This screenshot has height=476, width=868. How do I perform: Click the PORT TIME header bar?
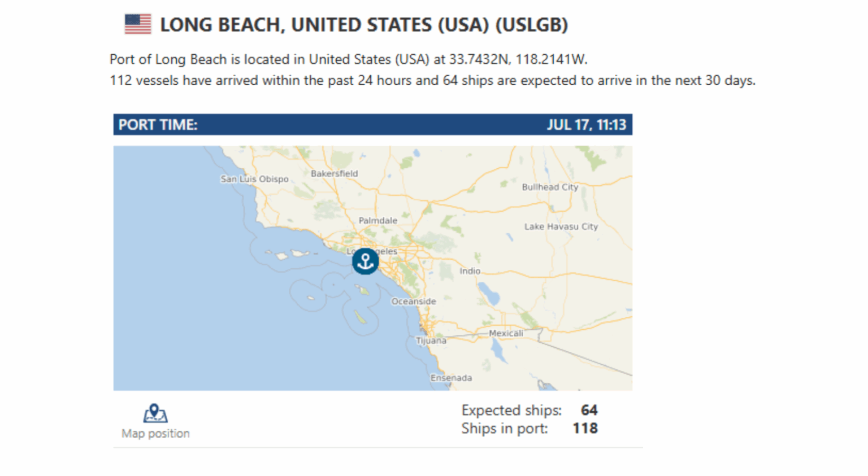[373, 125]
